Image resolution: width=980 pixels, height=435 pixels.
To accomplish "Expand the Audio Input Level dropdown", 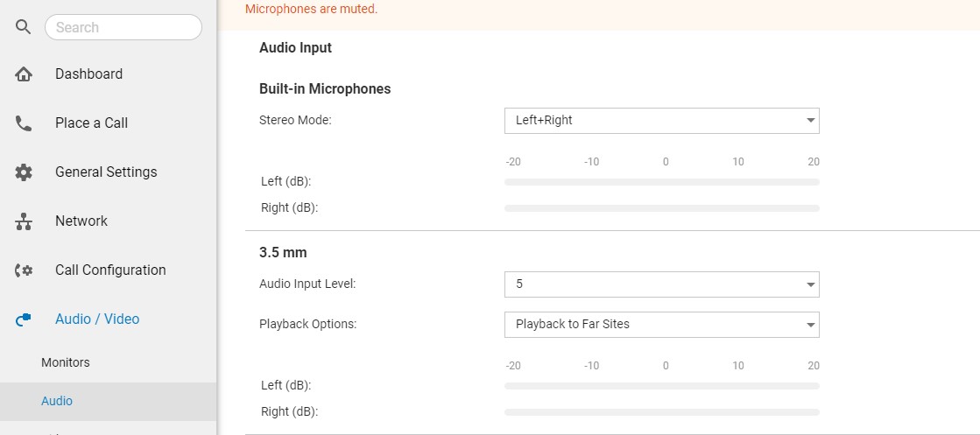I will point(661,284).
